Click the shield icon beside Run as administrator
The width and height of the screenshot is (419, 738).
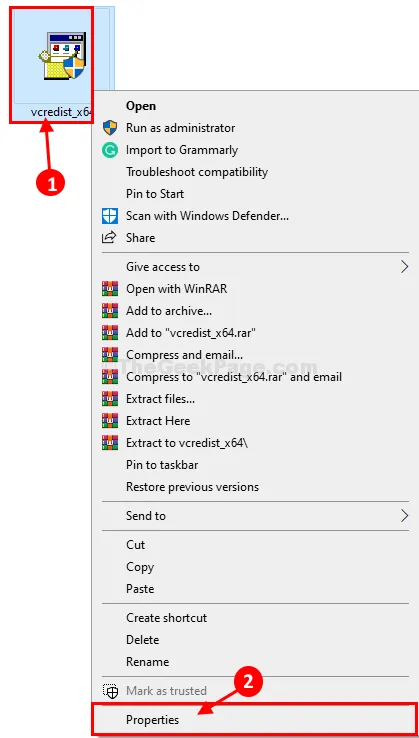(x=110, y=128)
